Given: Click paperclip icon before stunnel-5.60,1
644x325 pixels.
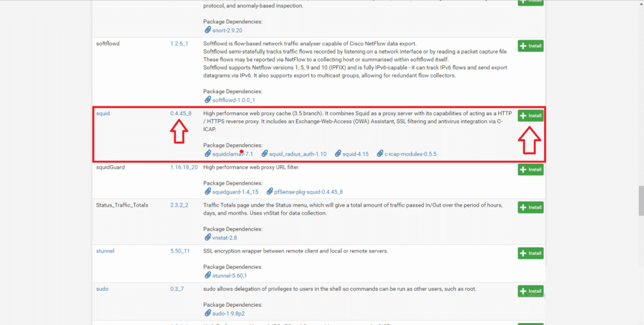Looking at the screenshot, I should [x=208, y=276].
